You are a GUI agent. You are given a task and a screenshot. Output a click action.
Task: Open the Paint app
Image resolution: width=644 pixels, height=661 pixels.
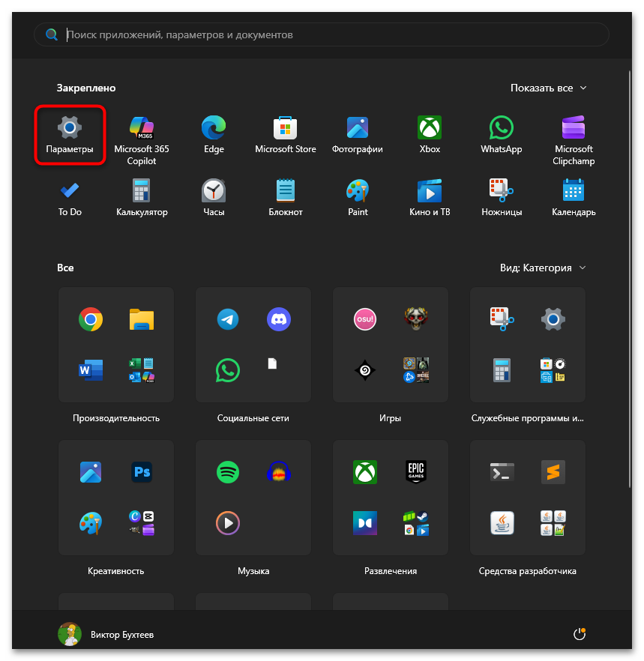coord(358,197)
